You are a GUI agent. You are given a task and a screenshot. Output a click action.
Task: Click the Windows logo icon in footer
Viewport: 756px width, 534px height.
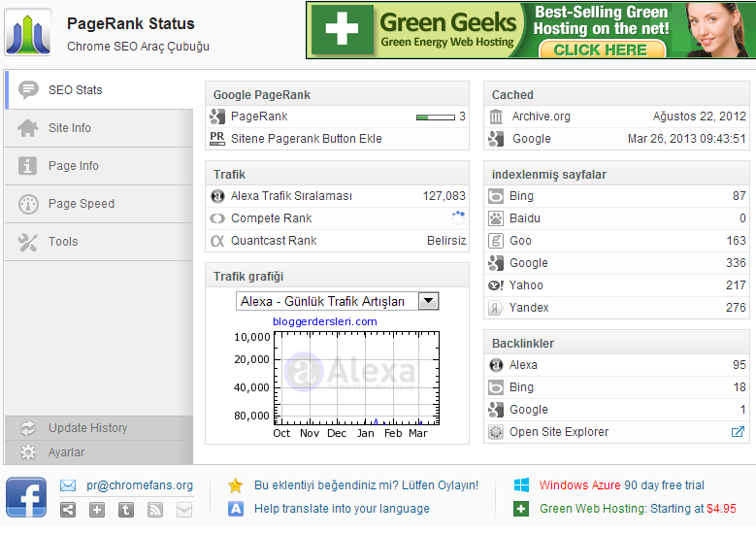pyautogui.click(x=521, y=485)
